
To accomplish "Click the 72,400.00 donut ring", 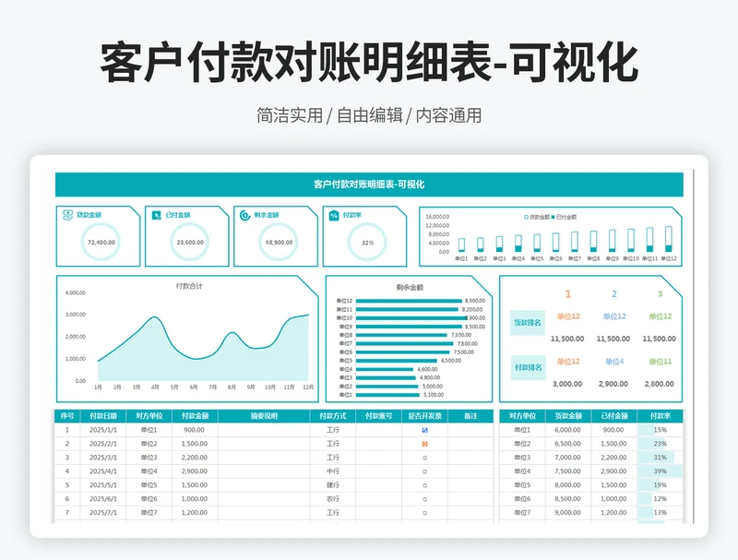I will coord(101,243).
